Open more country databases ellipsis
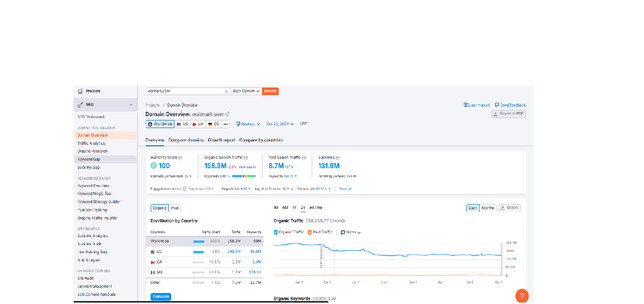This screenshot has width=644, height=304. point(226,124)
